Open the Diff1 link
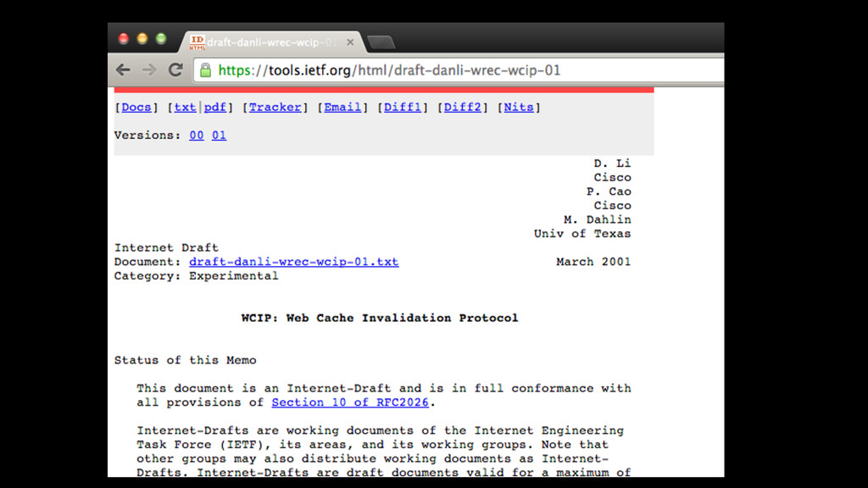 (x=403, y=108)
